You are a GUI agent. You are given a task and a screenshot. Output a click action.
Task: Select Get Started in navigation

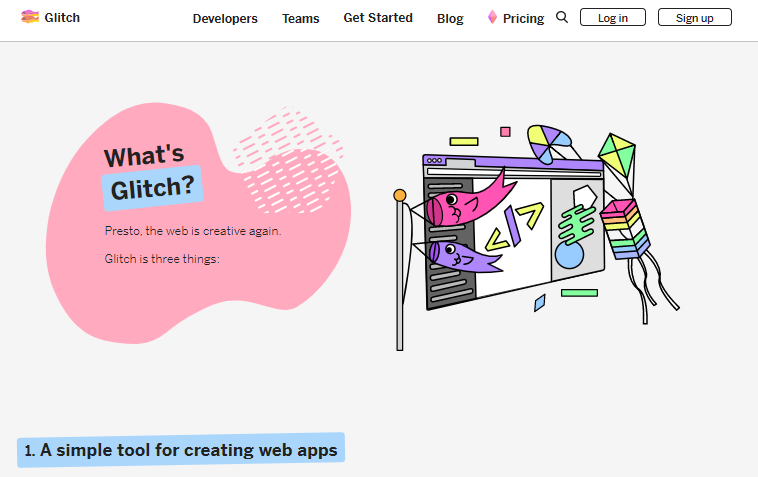coord(378,18)
